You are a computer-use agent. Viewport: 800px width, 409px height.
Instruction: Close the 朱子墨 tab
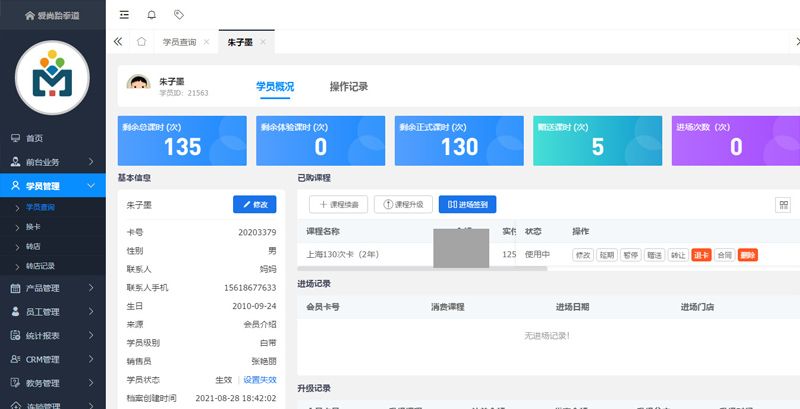pyautogui.click(x=263, y=42)
